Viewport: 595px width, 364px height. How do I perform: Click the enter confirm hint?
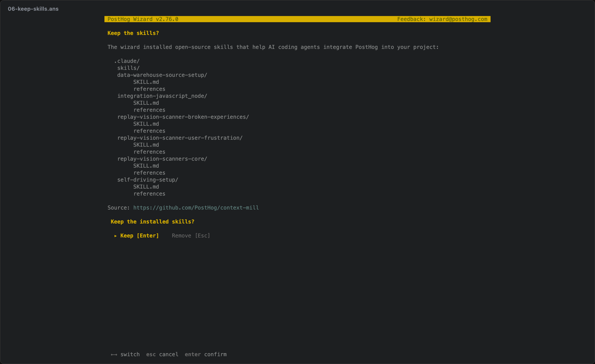206,354
